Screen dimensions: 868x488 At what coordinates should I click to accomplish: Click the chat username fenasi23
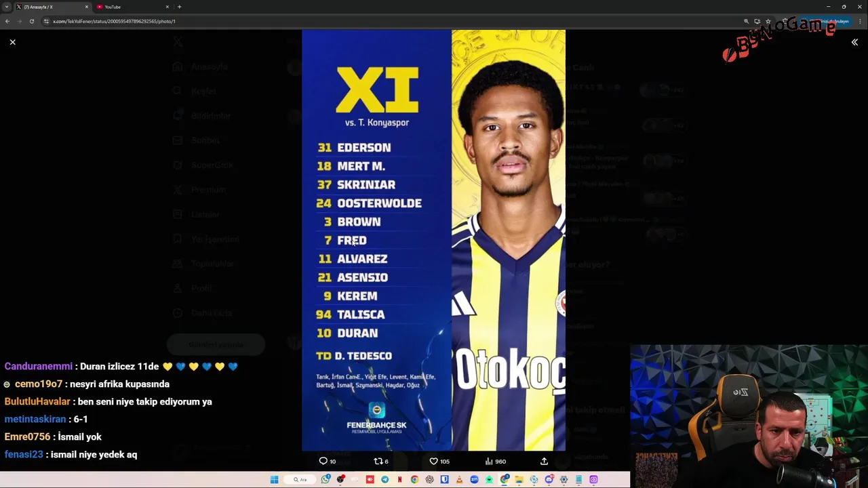click(x=24, y=454)
